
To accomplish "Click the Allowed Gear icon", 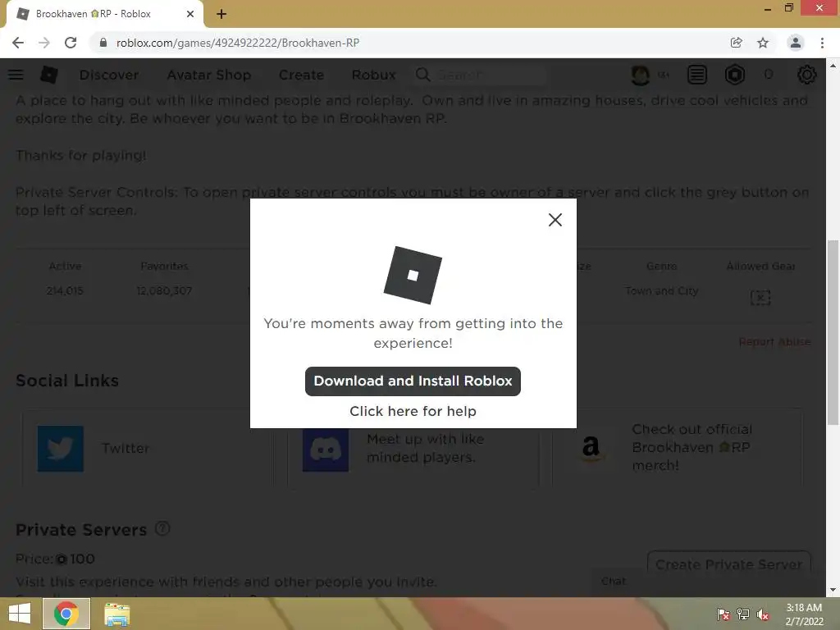I will (760, 297).
